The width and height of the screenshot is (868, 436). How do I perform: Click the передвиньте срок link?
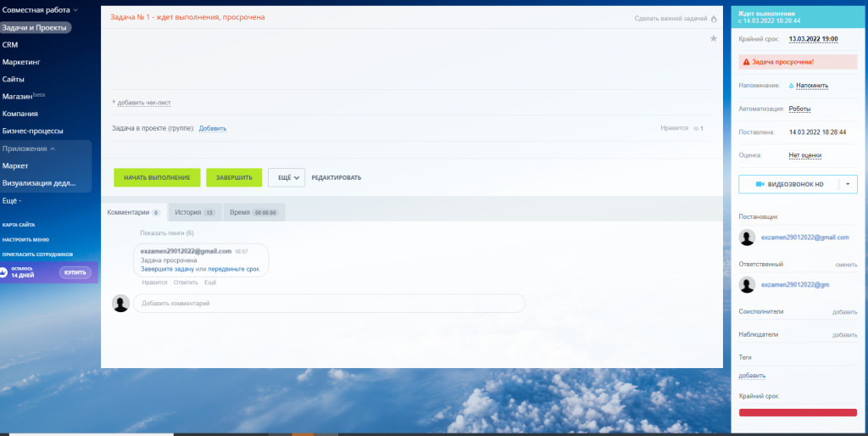point(234,269)
